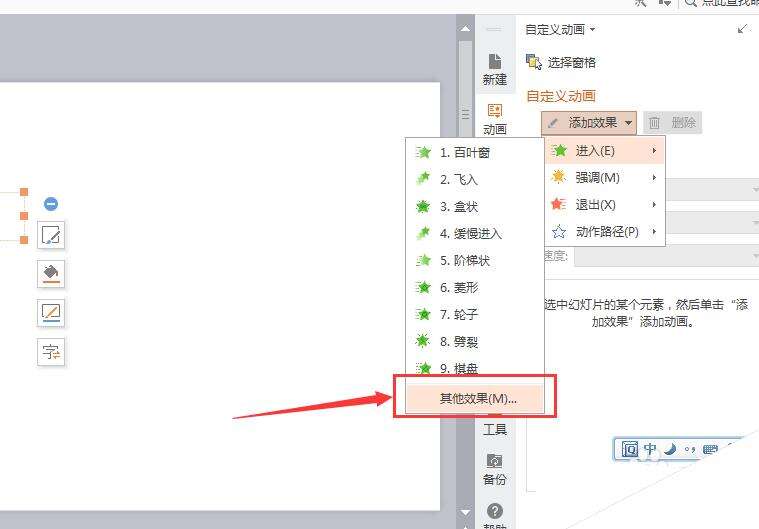This screenshot has width=759, height=529.
Task: Click the shape outline pen icon
Action: (51, 235)
